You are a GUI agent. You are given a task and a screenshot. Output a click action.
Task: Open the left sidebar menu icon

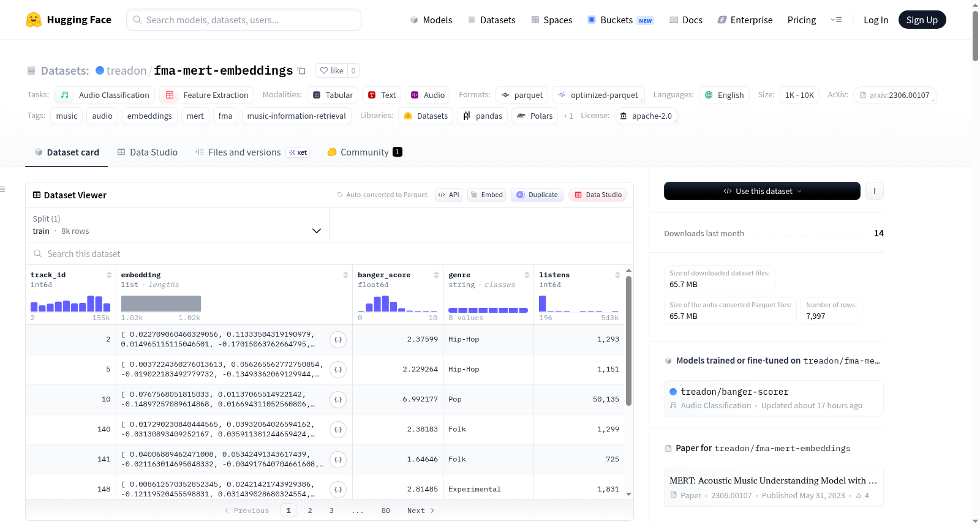coord(2,189)
